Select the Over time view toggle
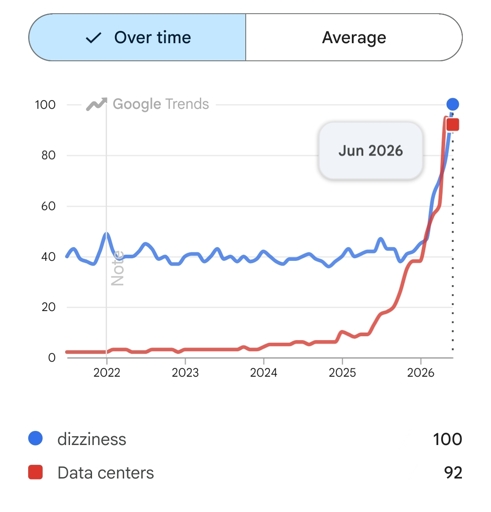 click(x=137, y=37)
